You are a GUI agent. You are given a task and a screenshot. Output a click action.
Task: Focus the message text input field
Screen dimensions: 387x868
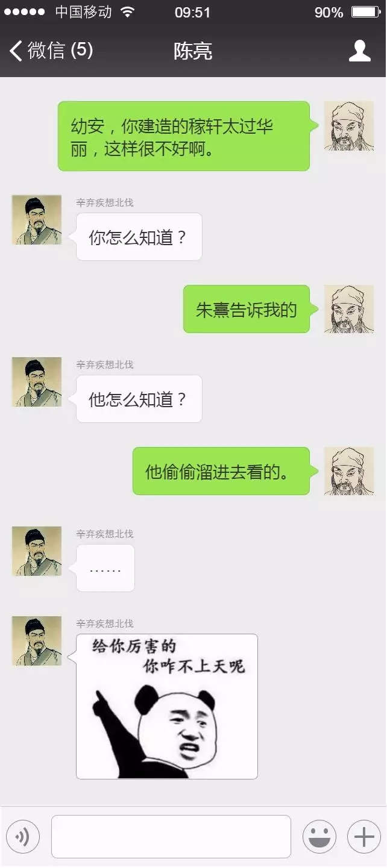tap(171, 837)
